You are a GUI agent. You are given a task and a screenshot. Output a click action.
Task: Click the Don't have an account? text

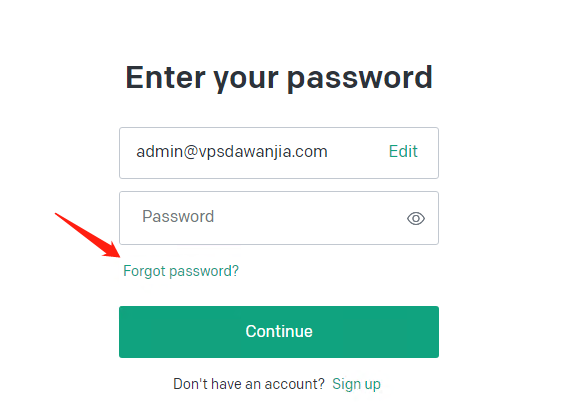click(249, 384)
